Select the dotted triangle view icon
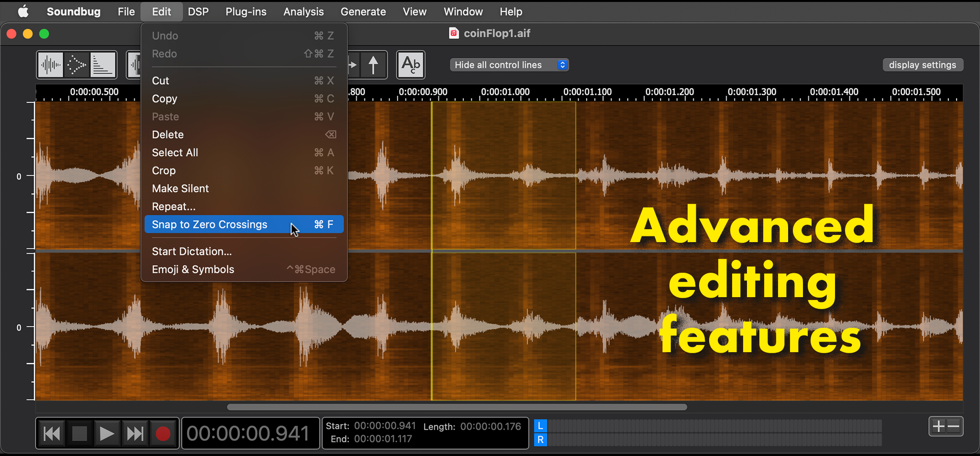This screenshot has height=456, width=980. pyautogui.click(x=77, y=65)
